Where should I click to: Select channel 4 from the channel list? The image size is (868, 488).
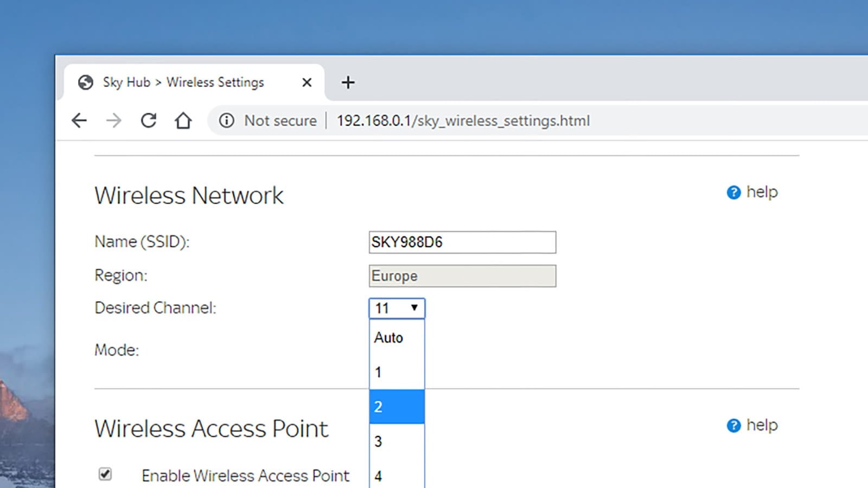tap(397, 476)
